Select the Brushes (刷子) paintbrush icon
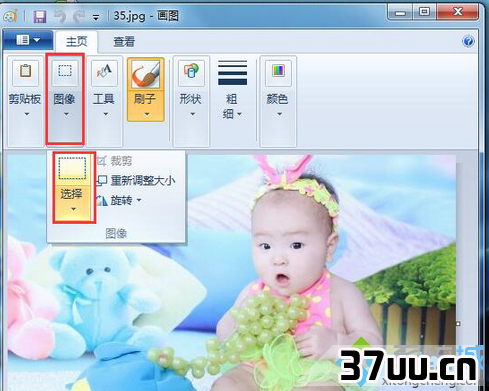Screen dimensions: 489x391 [x=146, y=74]
